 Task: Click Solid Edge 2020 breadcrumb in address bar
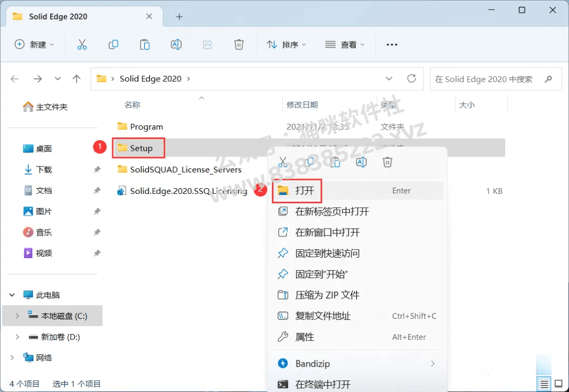click(151, 79)
